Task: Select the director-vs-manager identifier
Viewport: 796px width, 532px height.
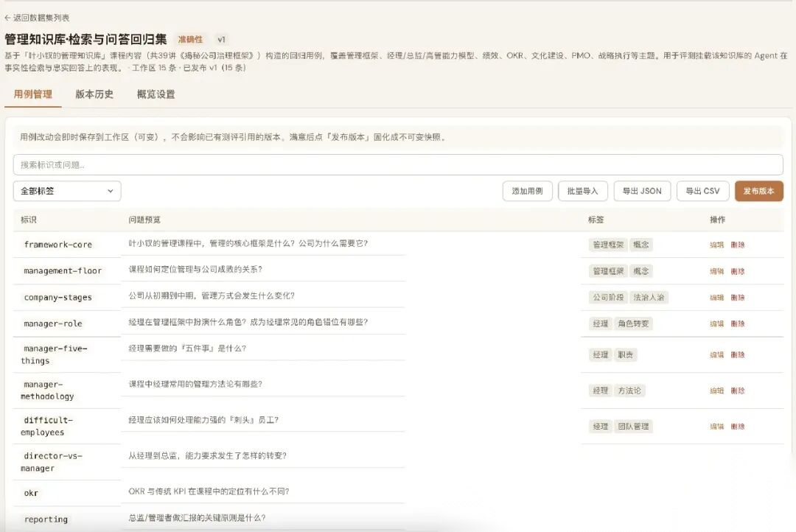Action: click(x=52, y=462)
